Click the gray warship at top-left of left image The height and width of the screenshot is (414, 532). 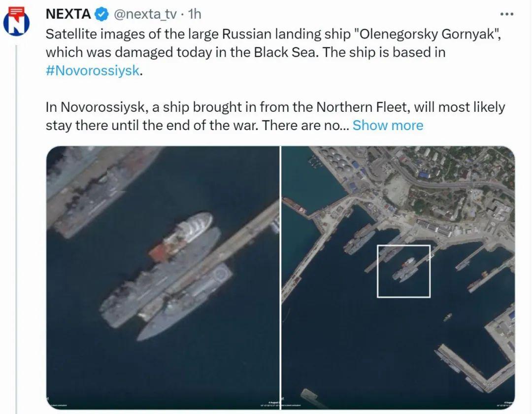99,192
